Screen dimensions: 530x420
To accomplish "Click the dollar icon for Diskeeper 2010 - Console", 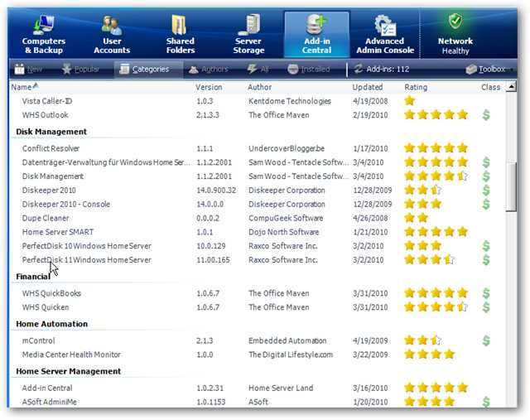I will 486,204.
